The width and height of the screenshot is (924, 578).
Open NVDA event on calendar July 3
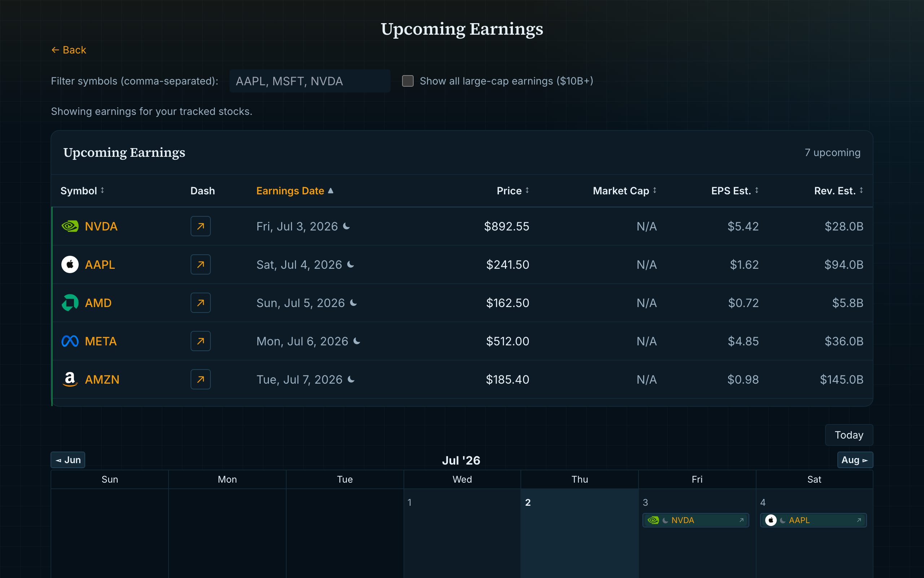[x=696, y=520]
